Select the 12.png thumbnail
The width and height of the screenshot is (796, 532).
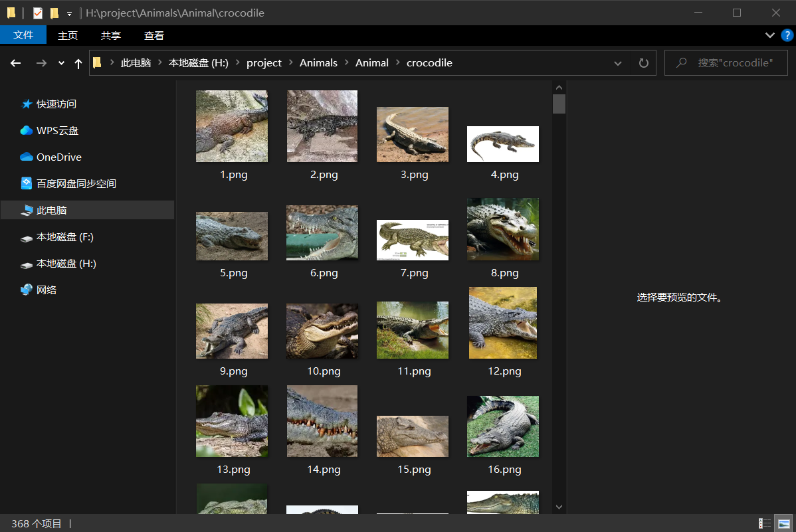pos(503,323)
